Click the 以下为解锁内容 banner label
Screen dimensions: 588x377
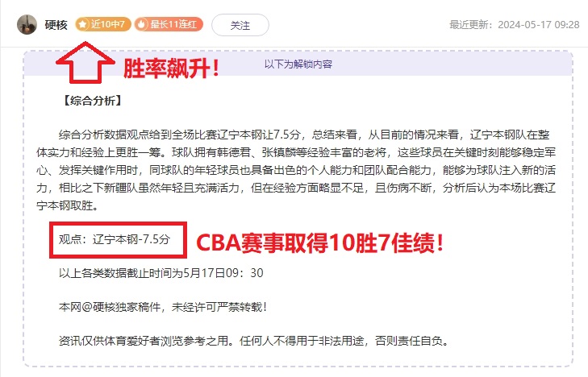click(298, 64)
